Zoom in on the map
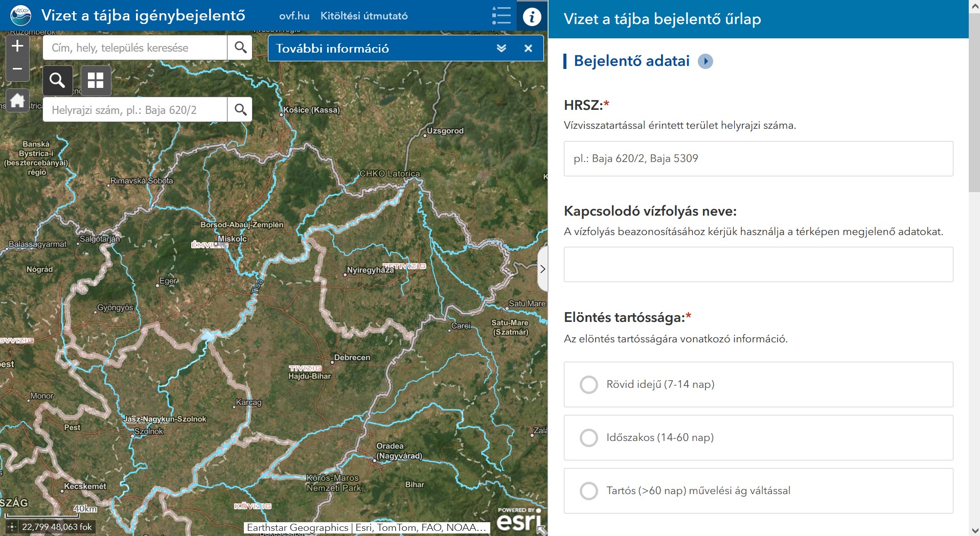The height and width of the screenshot is (536, 980). [17, 46]
